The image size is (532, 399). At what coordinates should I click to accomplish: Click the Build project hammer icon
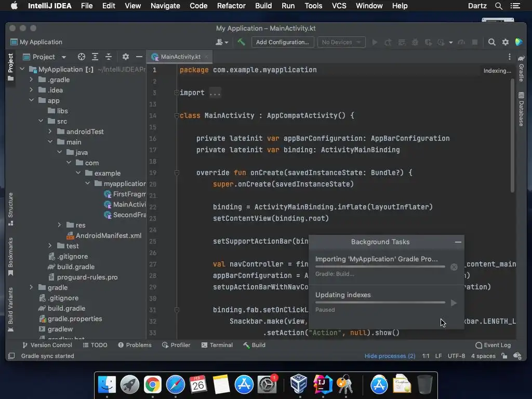(241, 42)
